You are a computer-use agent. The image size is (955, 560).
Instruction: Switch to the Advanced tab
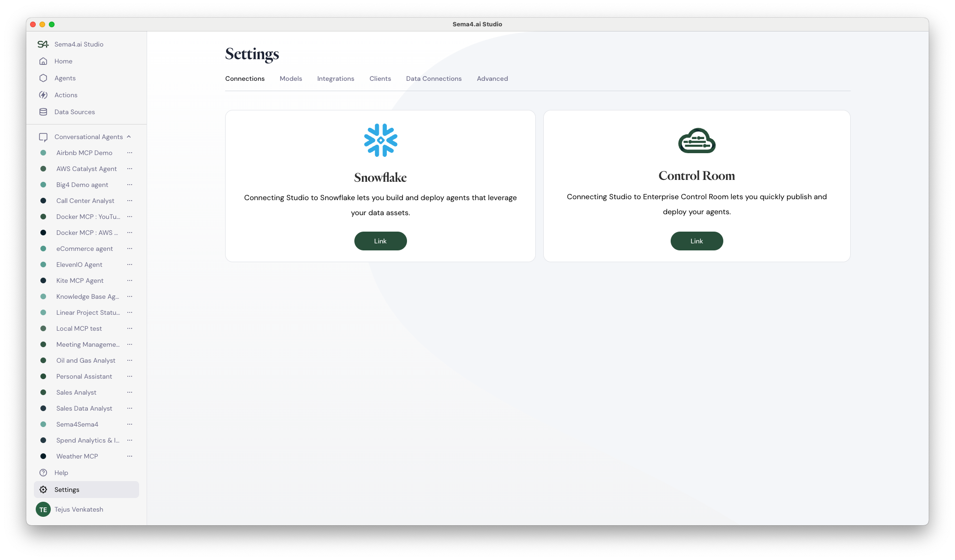tap(493, 78)
